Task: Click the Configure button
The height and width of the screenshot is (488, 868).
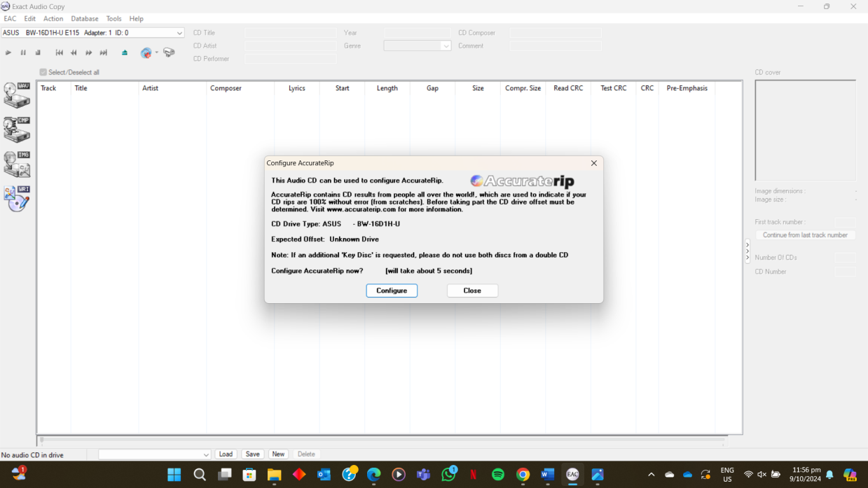Action: pos(392,291)
